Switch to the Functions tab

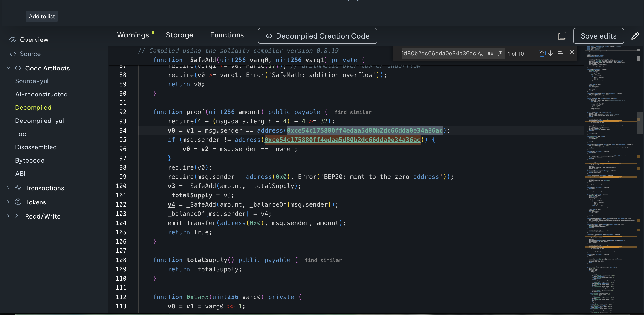point(227,35)
